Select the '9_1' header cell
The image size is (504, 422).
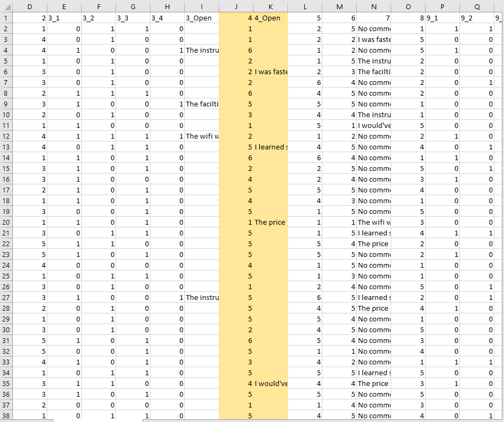click(x=442, y=18)
